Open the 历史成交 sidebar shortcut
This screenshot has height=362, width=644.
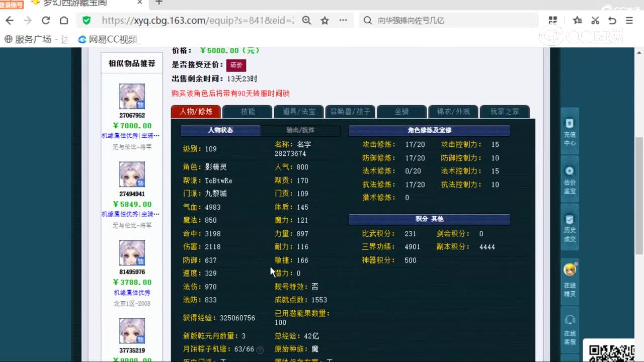coord(570,227)
